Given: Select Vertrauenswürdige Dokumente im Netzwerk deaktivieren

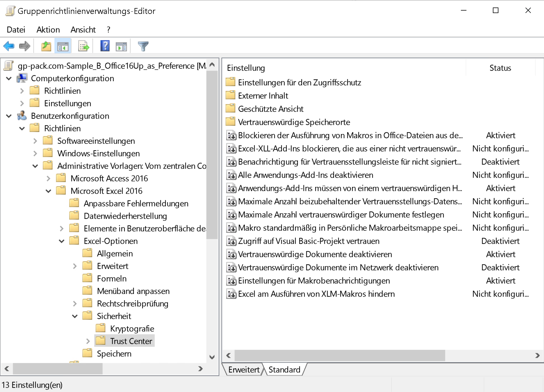Looking at the screenshot, I should [338, 267].
